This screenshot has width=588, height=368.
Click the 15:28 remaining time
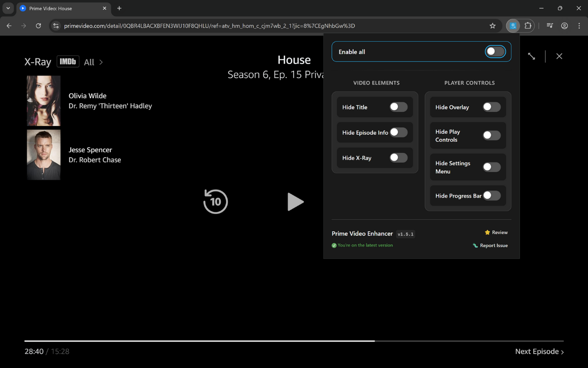click(60, 351)
